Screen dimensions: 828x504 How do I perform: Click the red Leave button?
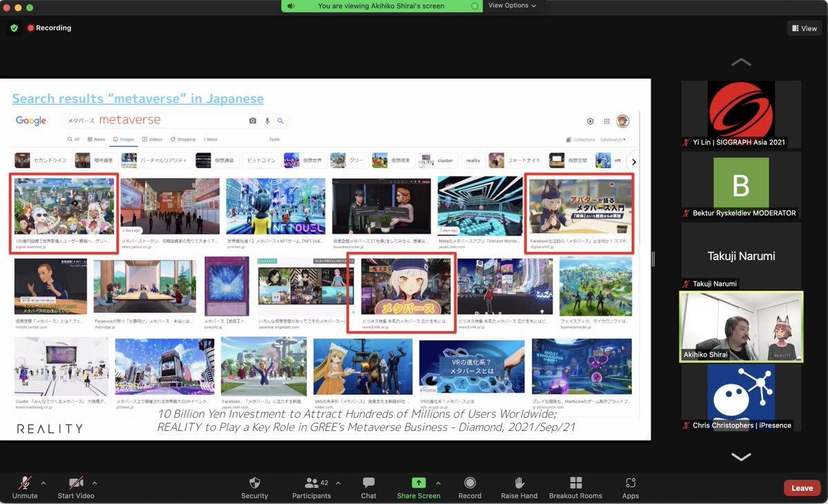(x=802, y=488)
